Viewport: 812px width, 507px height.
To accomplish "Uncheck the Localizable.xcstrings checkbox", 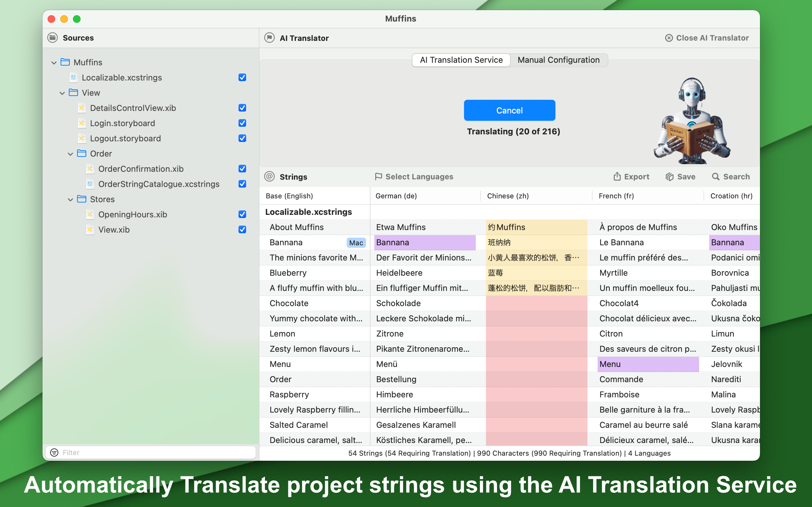I will click(242, 77).
